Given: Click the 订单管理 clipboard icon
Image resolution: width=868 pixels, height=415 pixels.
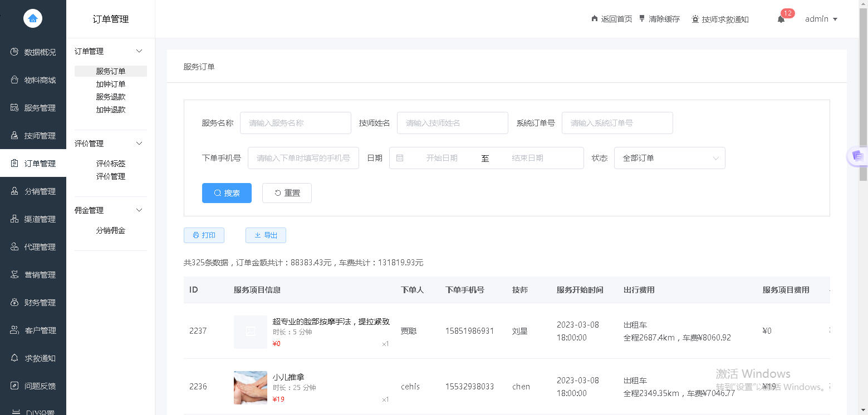Looking at the screenshot, I should 14,163.
